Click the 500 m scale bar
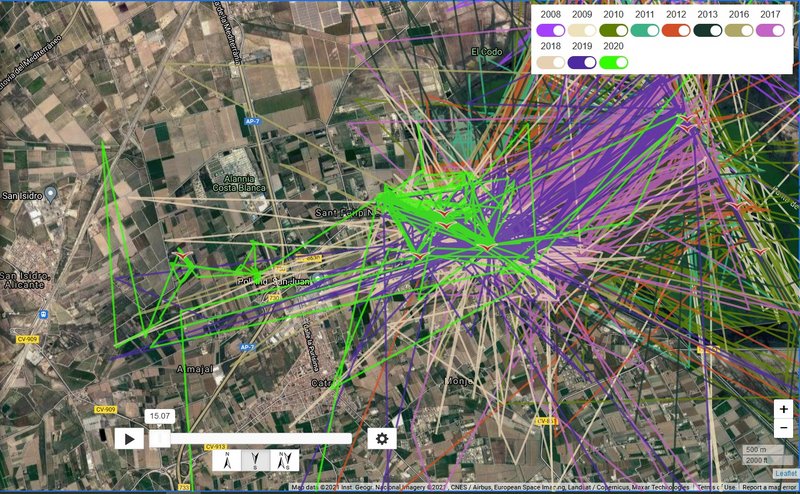 point(763,450)
